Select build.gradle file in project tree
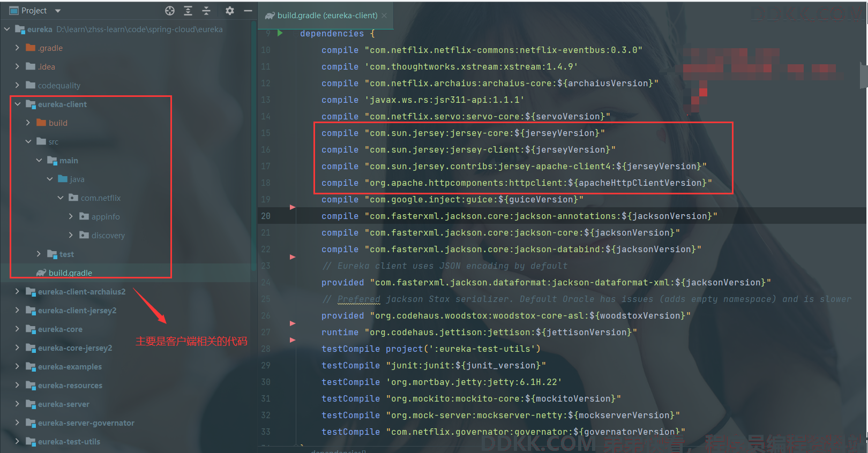Screen dimensions: 868x453 point(70,273)
